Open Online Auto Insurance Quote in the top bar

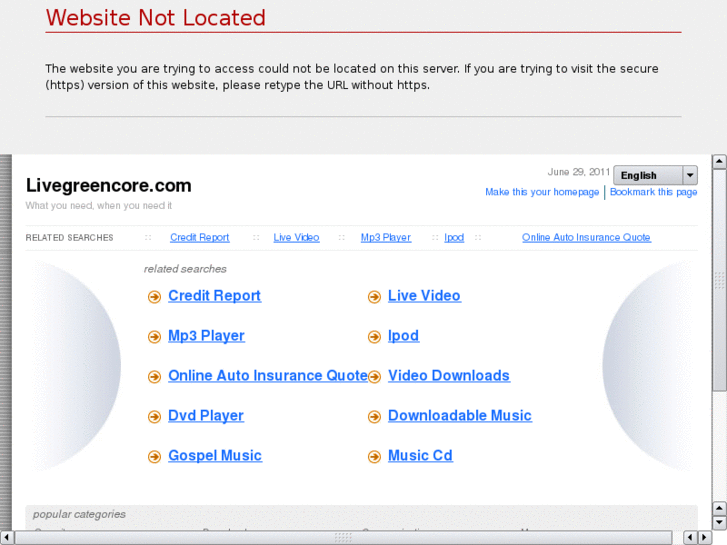pos(586,237)
